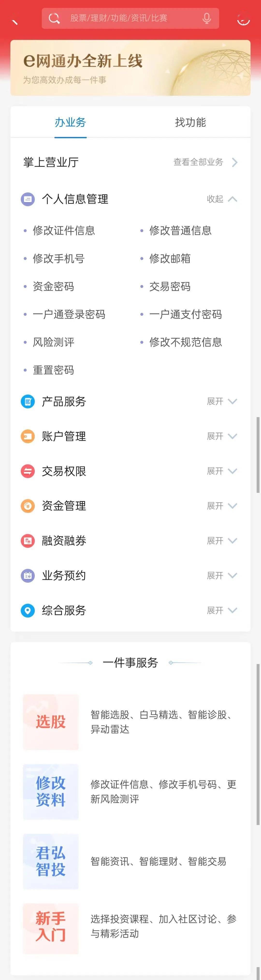Click the search magnifier icon
This screenshot has height=980, width=261.
point(54,18)
